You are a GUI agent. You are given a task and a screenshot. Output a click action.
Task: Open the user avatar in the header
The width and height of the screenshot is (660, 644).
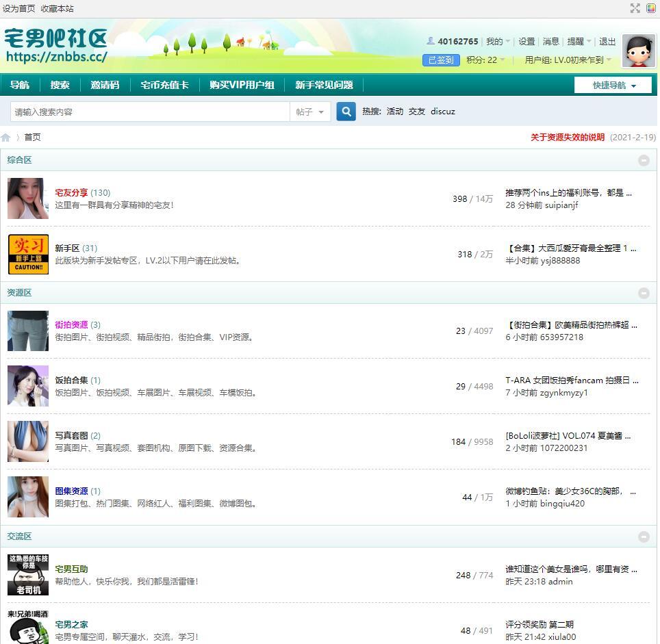(x=638, y=51)
